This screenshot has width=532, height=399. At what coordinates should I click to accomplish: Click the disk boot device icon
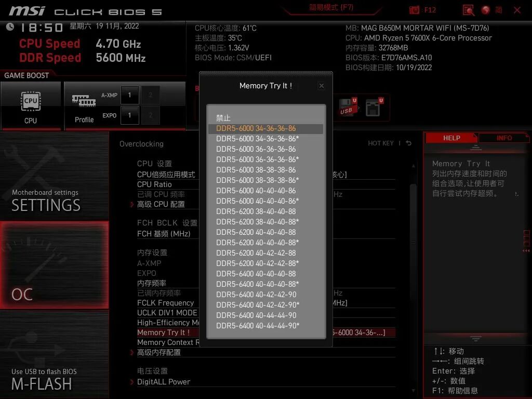point(375,107)
